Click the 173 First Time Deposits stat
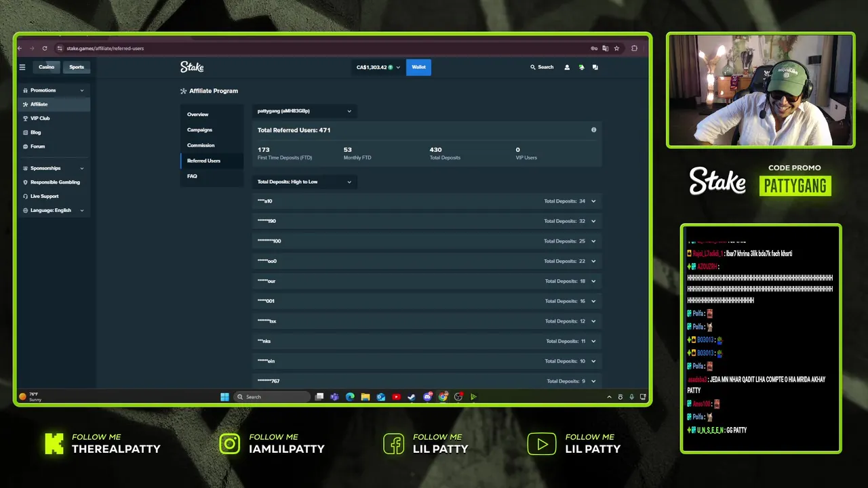Screen dimensions: 868x488 (285, 153)
